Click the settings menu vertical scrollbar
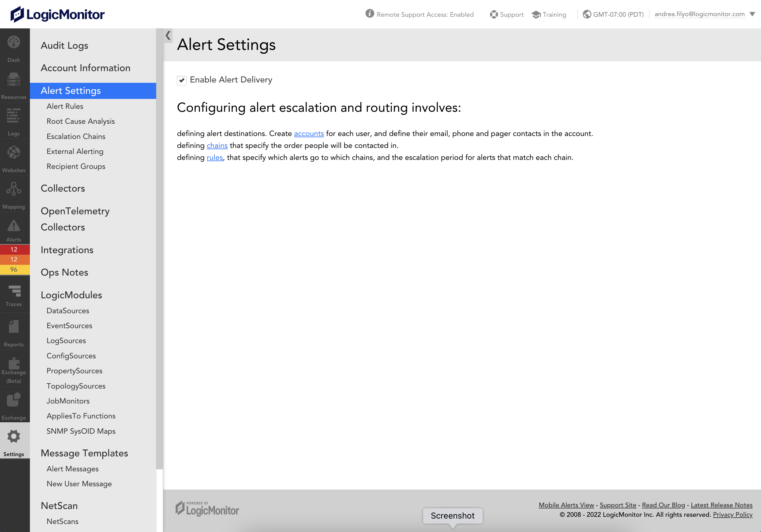This screenshot has height=532, width=761. click(160, 248)
